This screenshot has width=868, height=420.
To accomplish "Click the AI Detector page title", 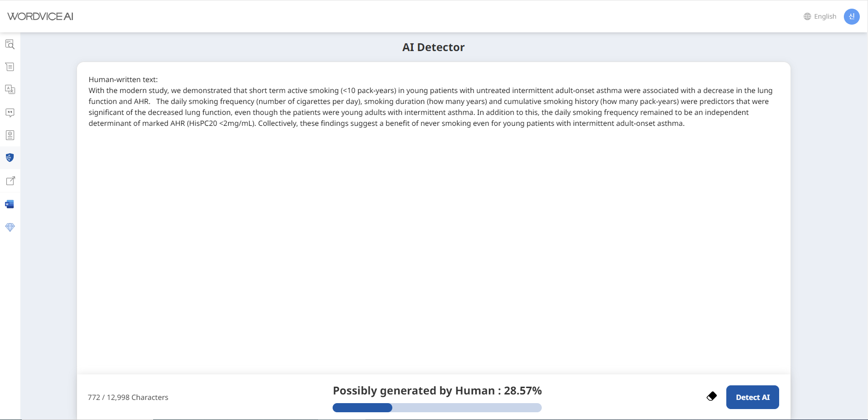I will (433, 47).
